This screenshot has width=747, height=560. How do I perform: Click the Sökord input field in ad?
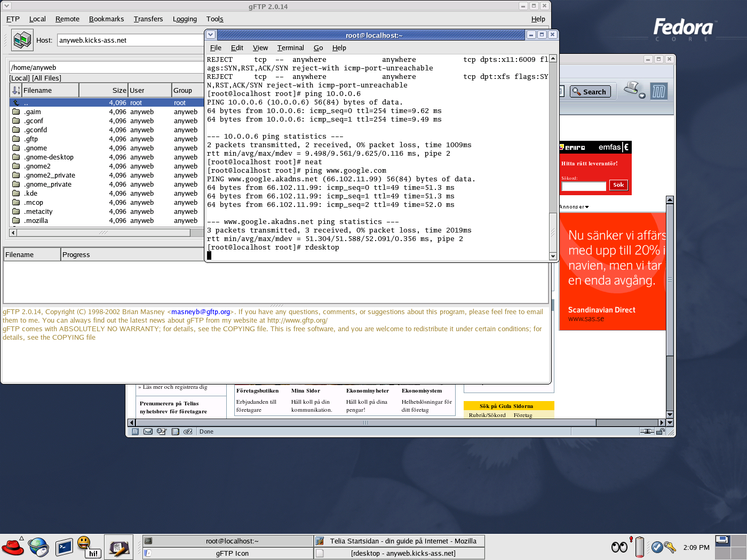pos(584,186)
